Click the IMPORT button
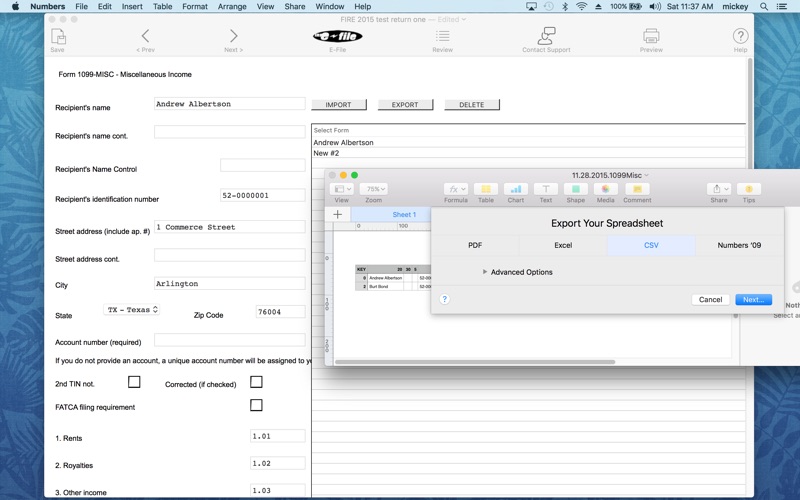 (x=339, y=105)
